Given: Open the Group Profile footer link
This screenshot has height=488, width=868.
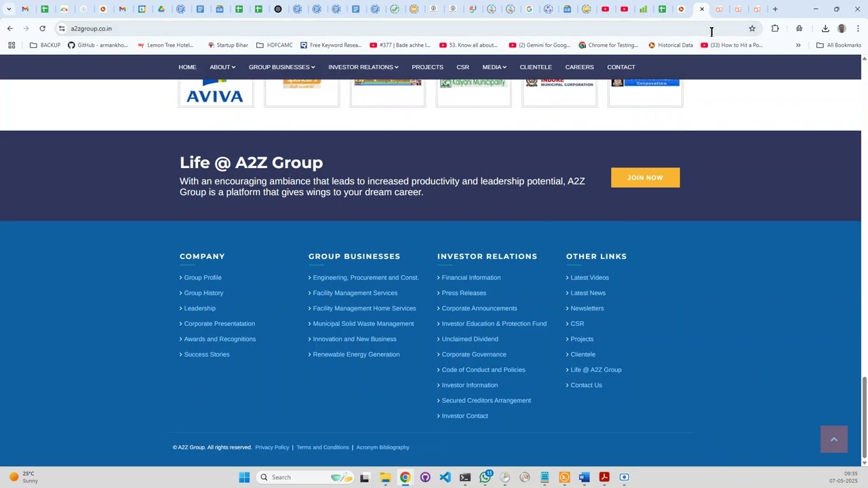Looking at the screenshot, I should 203,278.
